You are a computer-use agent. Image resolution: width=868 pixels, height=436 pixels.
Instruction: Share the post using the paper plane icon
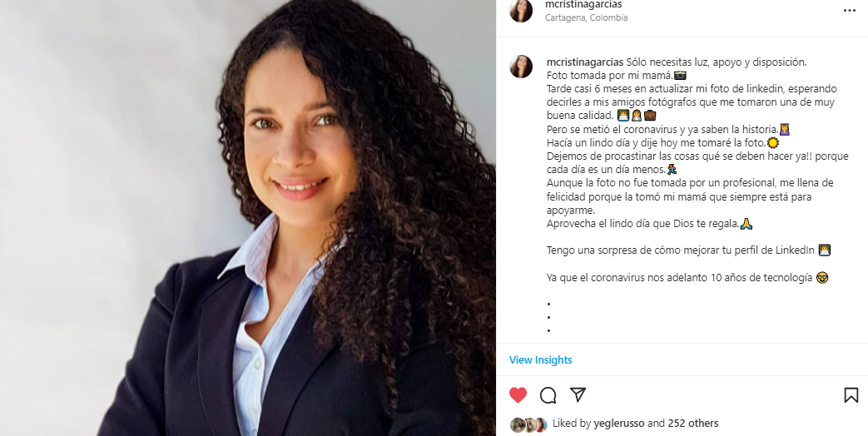(x=578, y=394)
